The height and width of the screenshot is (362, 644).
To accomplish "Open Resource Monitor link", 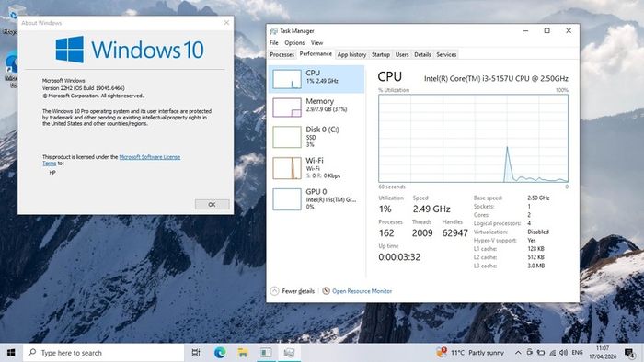I will (x=362, y=291).
